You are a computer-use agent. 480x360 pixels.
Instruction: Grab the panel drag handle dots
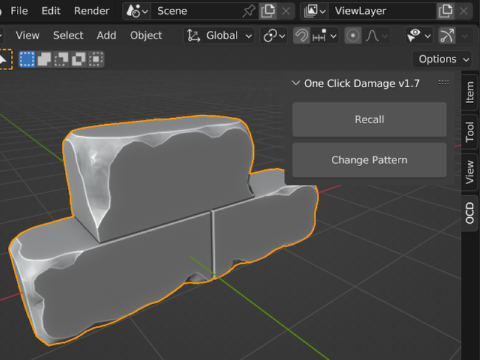point(443,82)
